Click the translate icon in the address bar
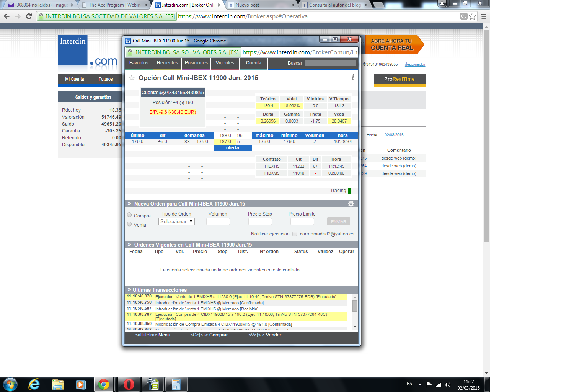The image size is (574, 392). pos(464,16)
